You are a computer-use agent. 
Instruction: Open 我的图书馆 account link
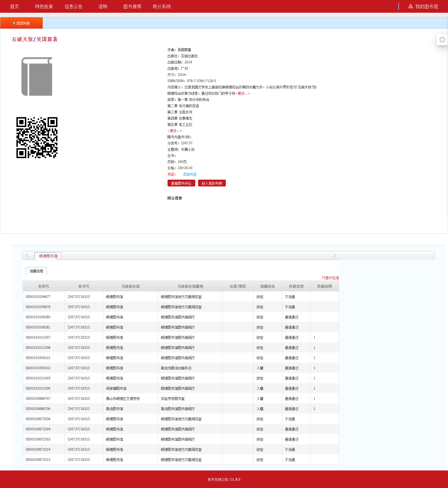click(426, 7)
